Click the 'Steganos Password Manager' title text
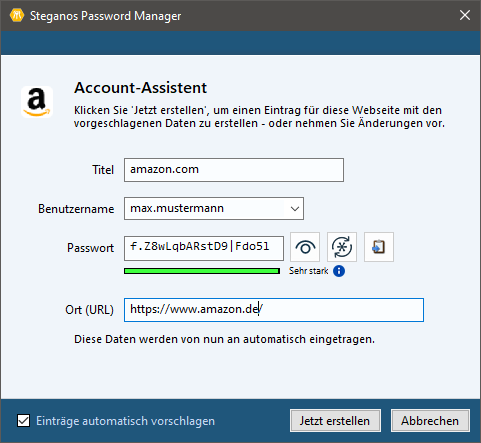The image size is (481, 443). tap(106, 16)
